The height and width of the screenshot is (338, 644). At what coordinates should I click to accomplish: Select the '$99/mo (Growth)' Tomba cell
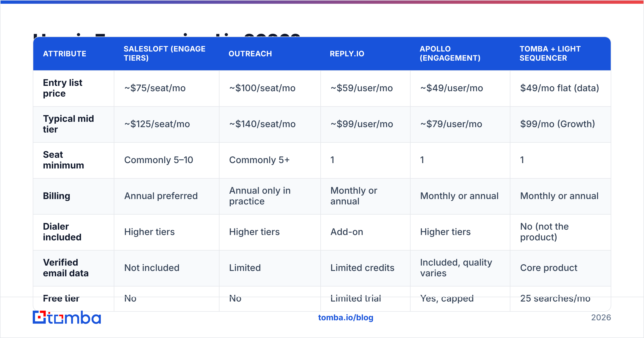tap(558, 124)
